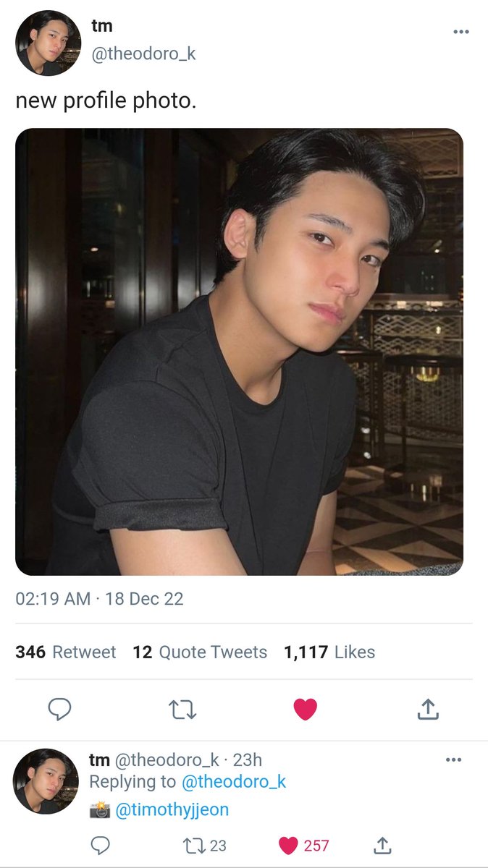The width and height of the screenshot is (488, 868).
Task: View the 12 Quote Tweets
Action: click(200, 652)
